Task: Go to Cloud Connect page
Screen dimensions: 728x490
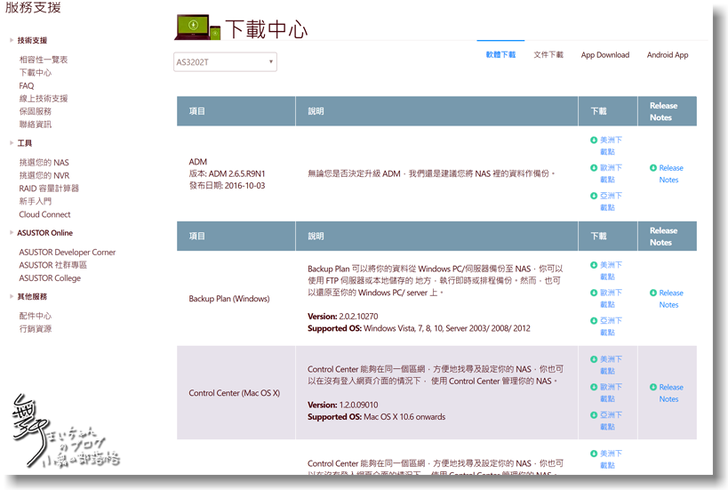Action: tap(44, 214)
